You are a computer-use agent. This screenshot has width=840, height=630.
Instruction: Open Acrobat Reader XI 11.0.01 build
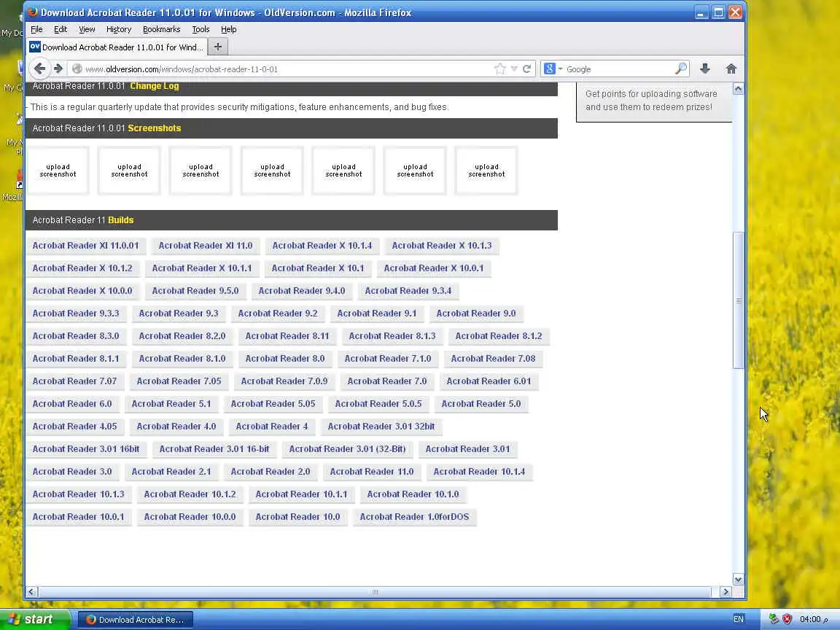point(86,245)
